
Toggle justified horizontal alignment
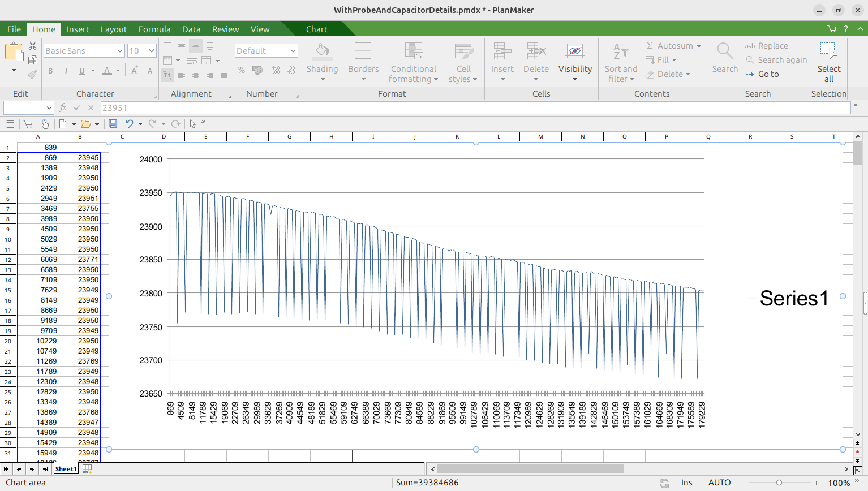(x=224, y=75)
